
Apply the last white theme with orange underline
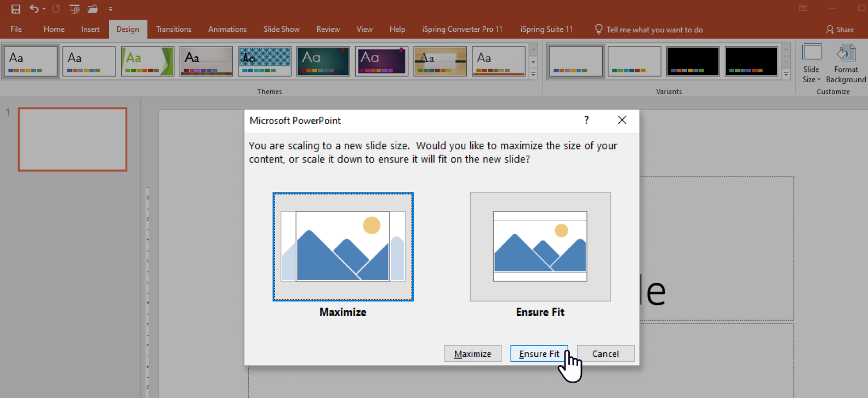coord(499,61)
